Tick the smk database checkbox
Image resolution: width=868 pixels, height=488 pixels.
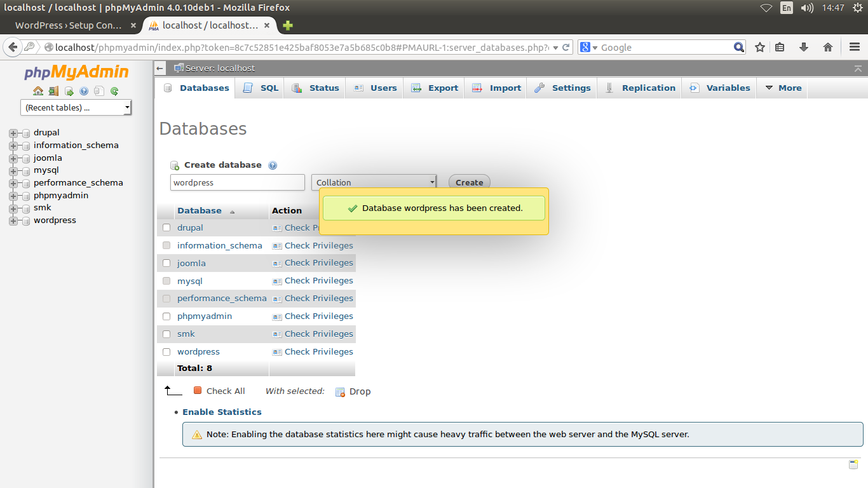(166, 334)
